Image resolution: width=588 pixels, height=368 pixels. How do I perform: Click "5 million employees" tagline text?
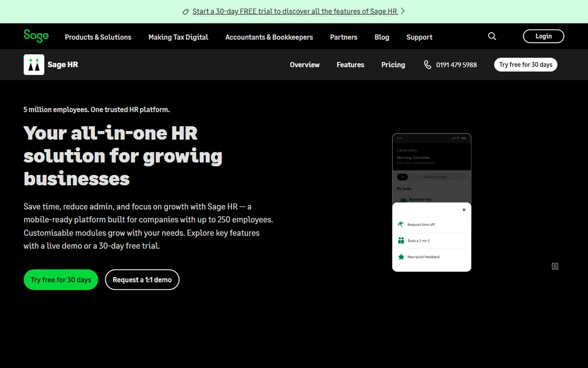pyautogui.click(x=96, y=110)
